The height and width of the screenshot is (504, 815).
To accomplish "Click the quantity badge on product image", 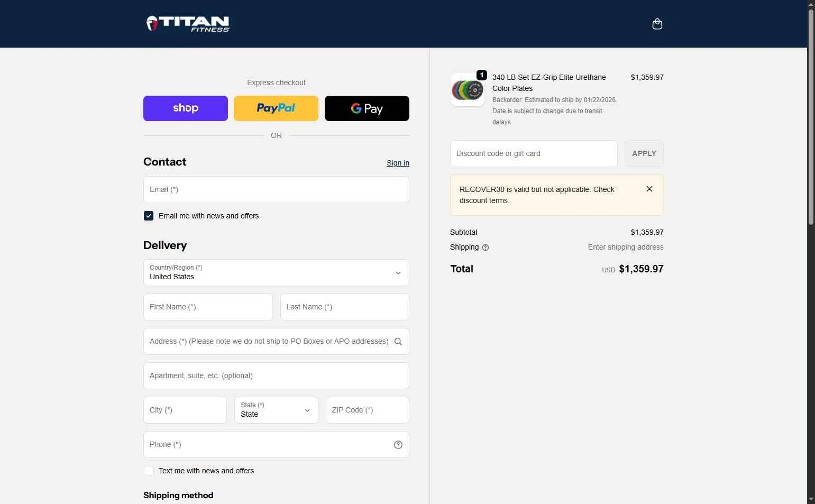I will (482, 75).
